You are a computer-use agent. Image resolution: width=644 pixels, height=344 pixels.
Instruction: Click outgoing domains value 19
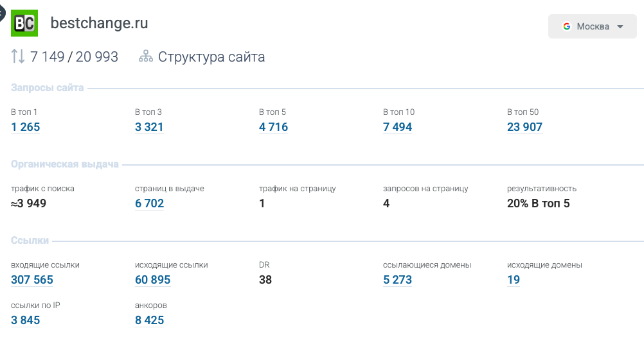coord(514,280)
